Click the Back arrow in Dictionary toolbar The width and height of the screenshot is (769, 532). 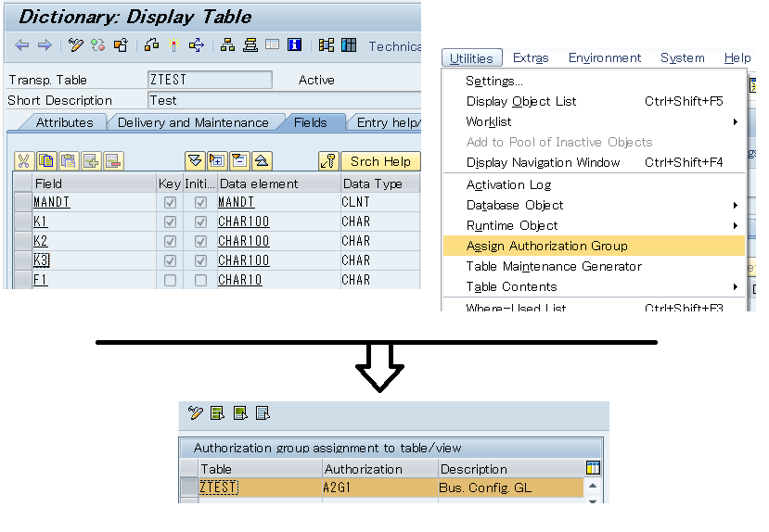(x=22, y=45)
